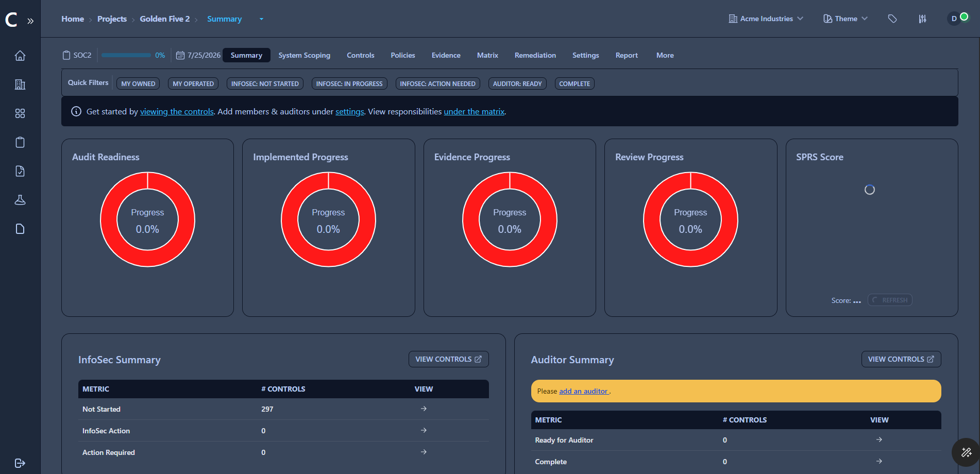Open the More tab menu
Viewport: 980px width, 474px height.
click(x=665, y=55)
